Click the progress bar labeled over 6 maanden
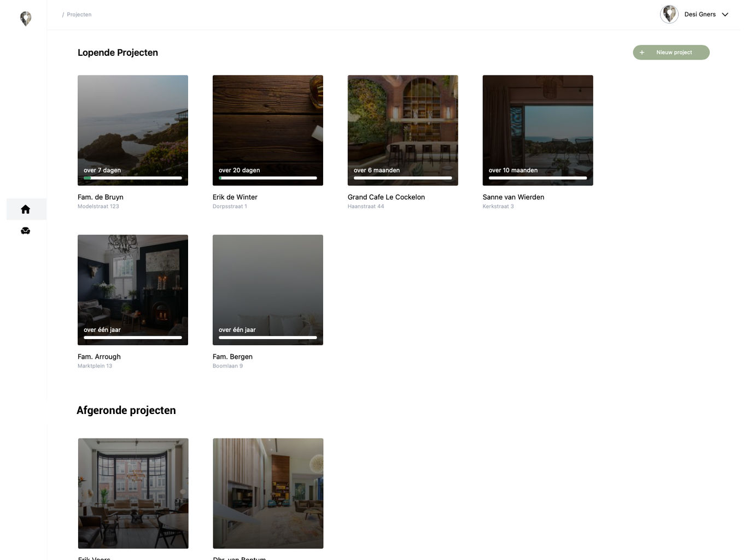The image size is (747, 560). click(x=403, y=178)
